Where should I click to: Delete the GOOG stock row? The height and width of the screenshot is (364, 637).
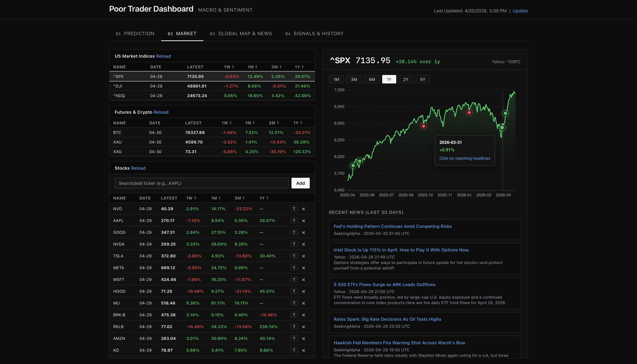point(303,232)
